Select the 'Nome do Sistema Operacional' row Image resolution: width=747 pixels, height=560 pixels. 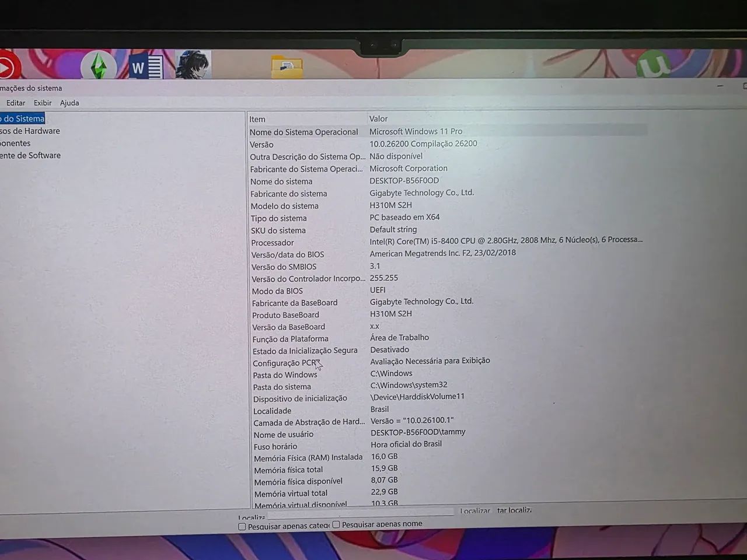448,132
